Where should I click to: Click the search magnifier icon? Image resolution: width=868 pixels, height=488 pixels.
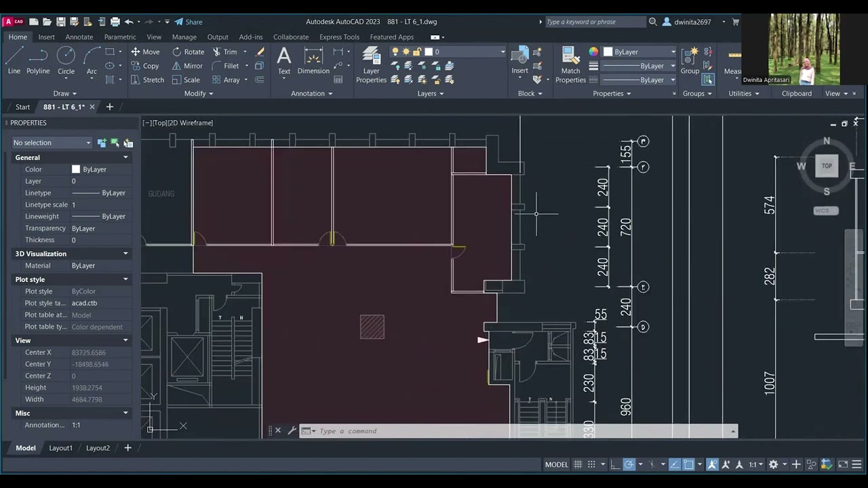[653, 22]
